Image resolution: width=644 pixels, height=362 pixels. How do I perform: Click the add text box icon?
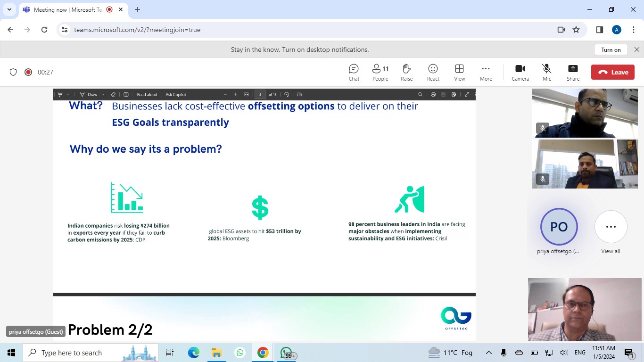(x=126, y=94)
